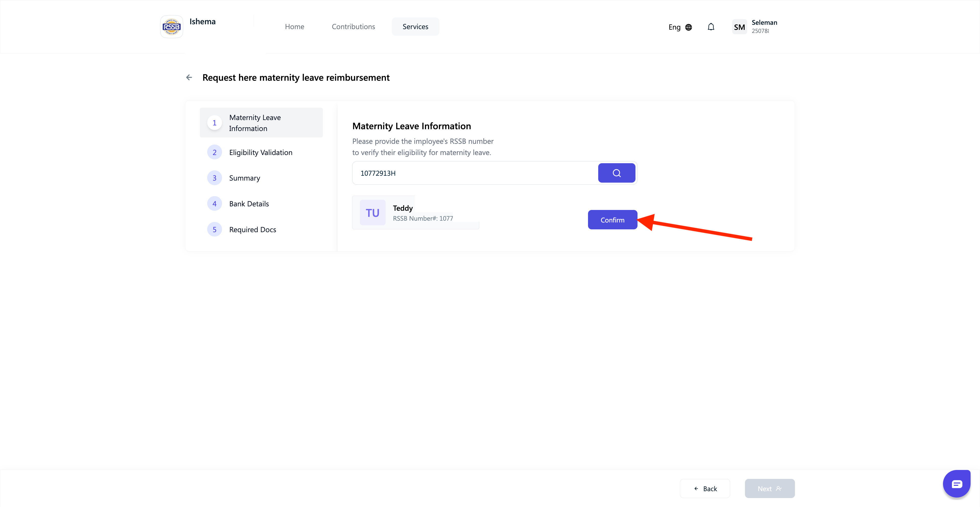Select step 2 Eligibility Validation
The height and width of the screenshot is (507, 980).
tap(261, 153)
